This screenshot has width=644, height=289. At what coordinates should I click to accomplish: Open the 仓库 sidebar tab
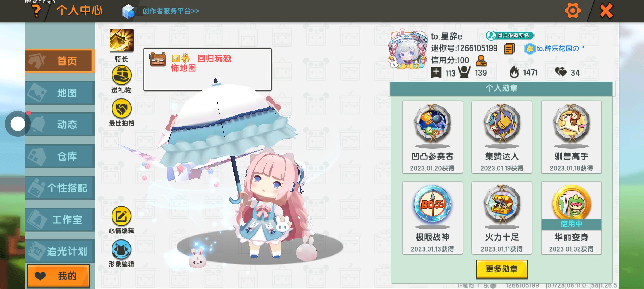coord(60,156)
